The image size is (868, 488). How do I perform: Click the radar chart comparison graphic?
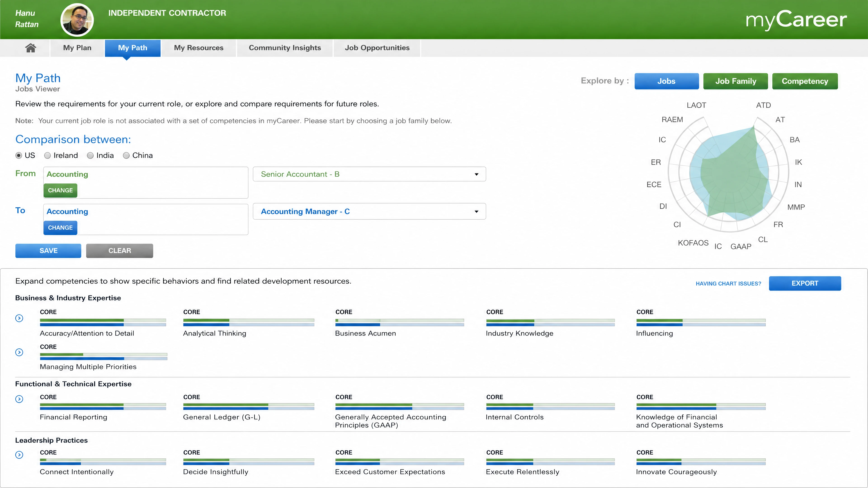pyautogui.click(x=729, y=174)
